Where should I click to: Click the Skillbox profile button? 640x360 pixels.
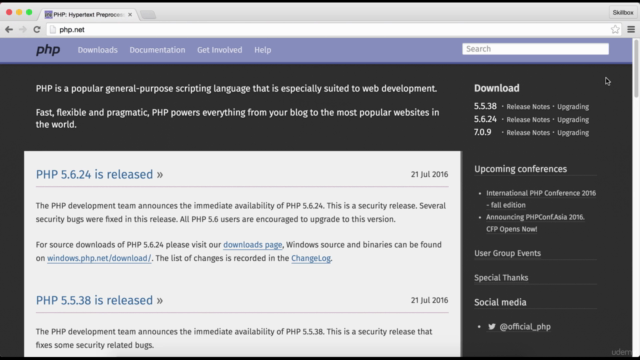622,13
